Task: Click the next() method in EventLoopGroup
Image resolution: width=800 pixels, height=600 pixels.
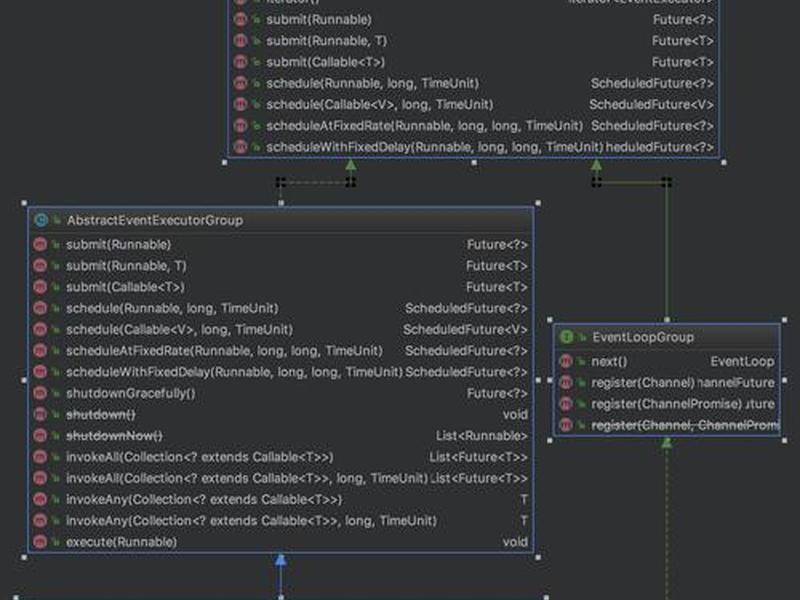Action: click(x=609, y=362)
